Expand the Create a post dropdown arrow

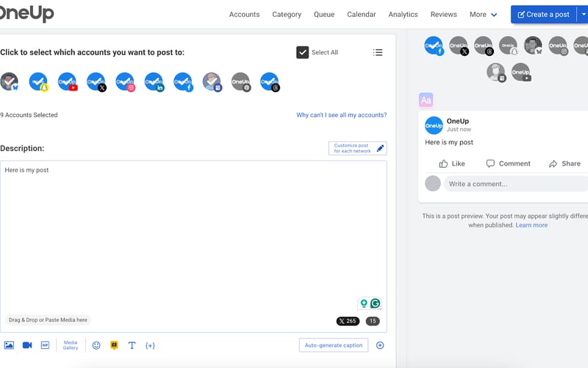point(583,14)
